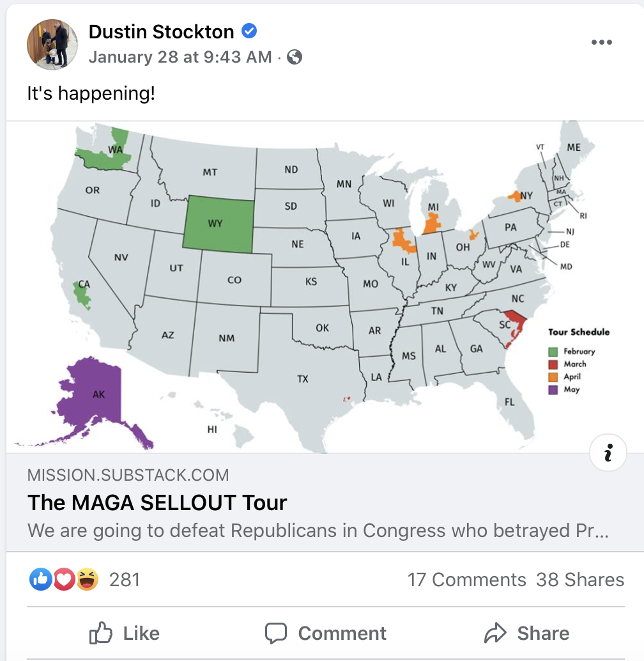Click the info circle on the map image
Viewport: 644px width, 661px height.
608,453
